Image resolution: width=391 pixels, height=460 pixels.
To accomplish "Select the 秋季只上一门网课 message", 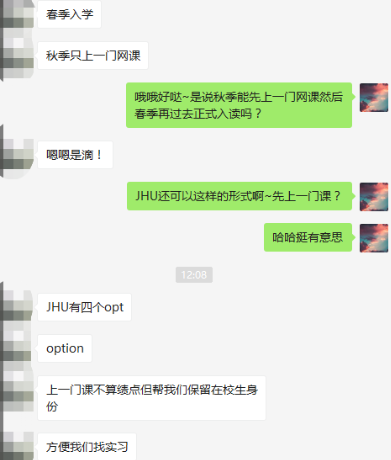I will pyautogui.click(x=93, y=56).
